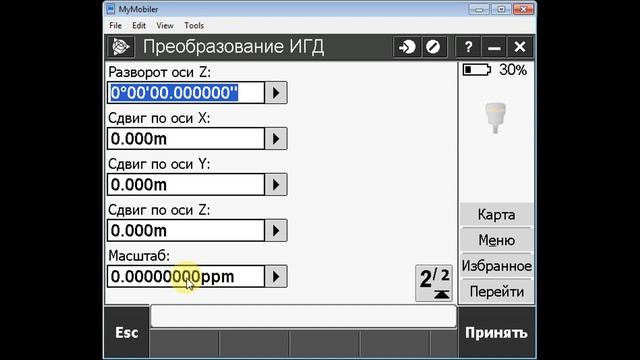Click the MyMobiler app icon in window title

pyautogui.click(x=111, y=9)
